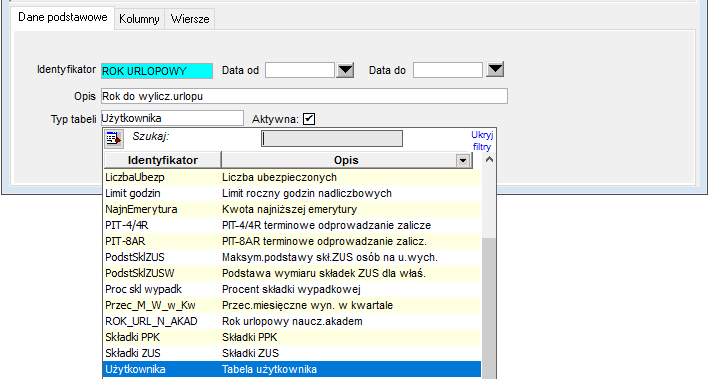Click the Szukaj search field

pyautogui.click(x=332, y=138)
